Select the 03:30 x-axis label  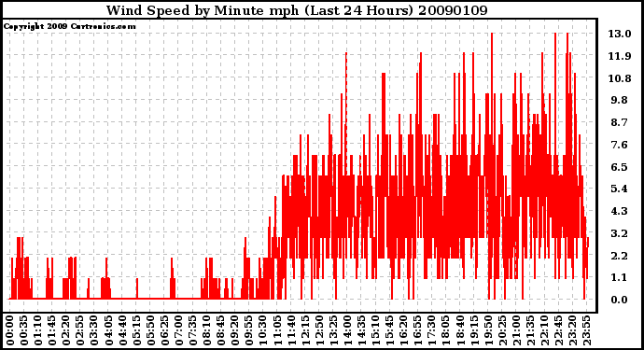click(x=94, y=330)
